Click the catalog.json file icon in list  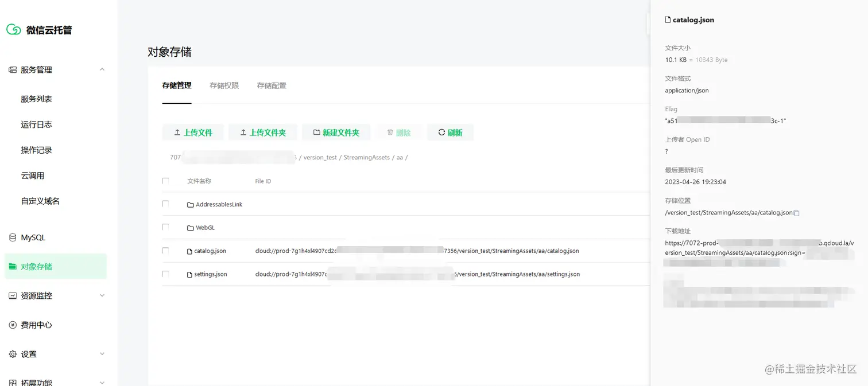tap(190, 251)
